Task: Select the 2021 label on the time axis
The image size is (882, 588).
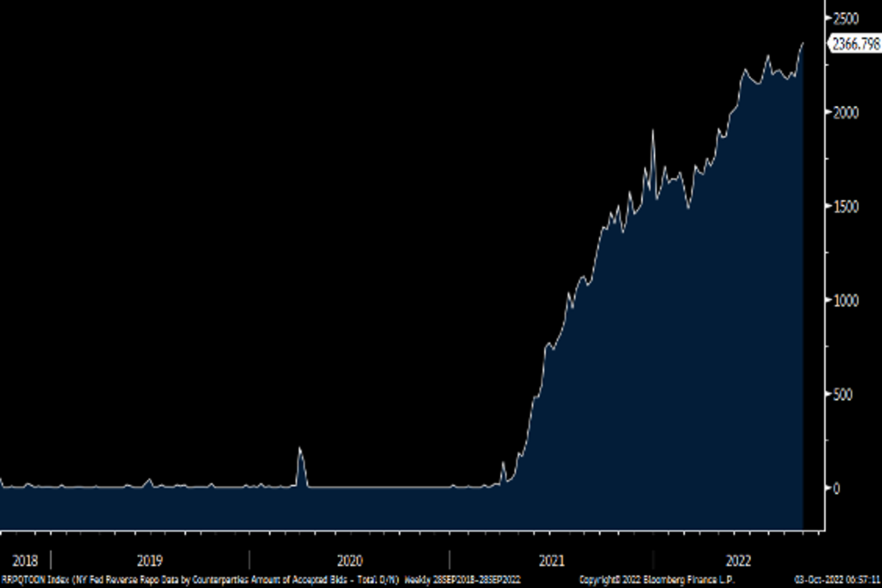Action: (551, 561)
